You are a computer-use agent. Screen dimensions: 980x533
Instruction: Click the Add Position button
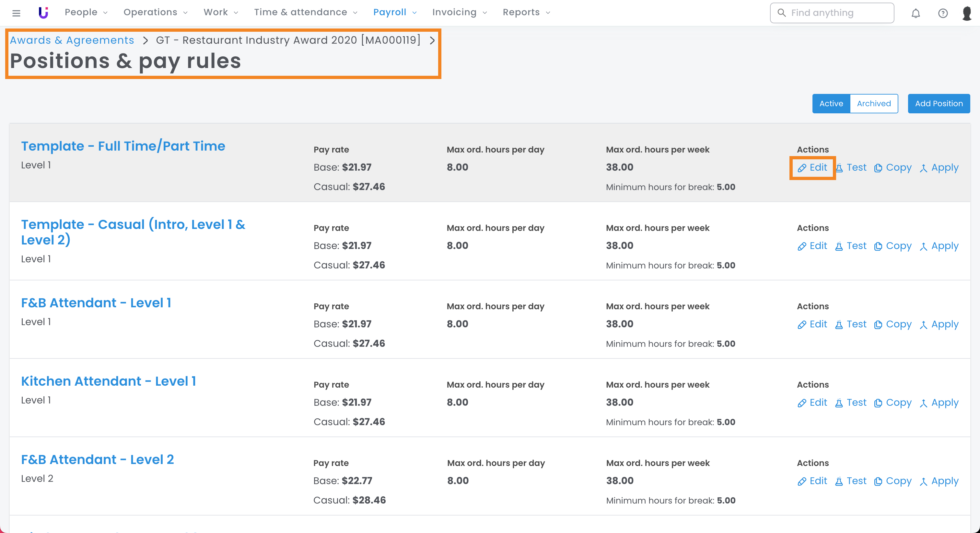939,103
